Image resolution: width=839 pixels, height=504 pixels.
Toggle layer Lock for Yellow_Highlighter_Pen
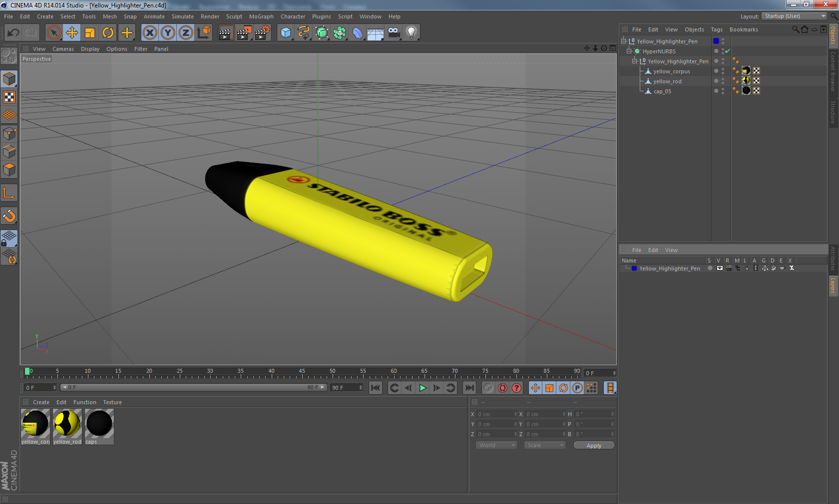click(x=747, y=268)
